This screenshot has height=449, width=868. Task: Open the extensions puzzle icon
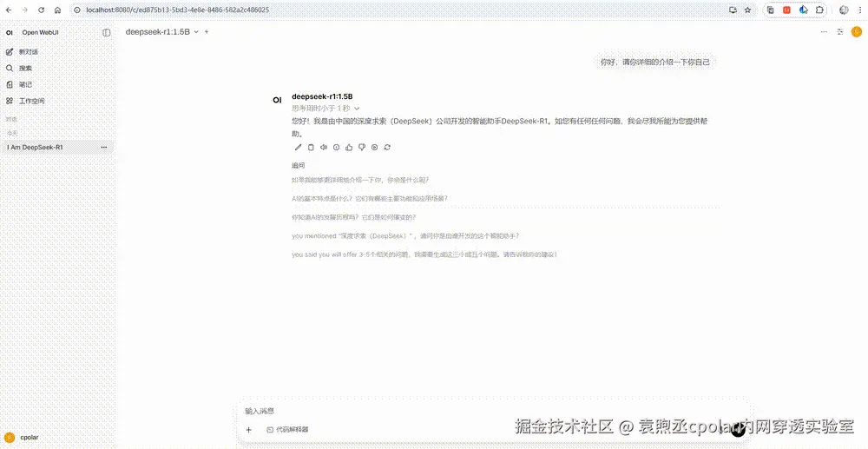pyautogui.click(x=820, y=10)
